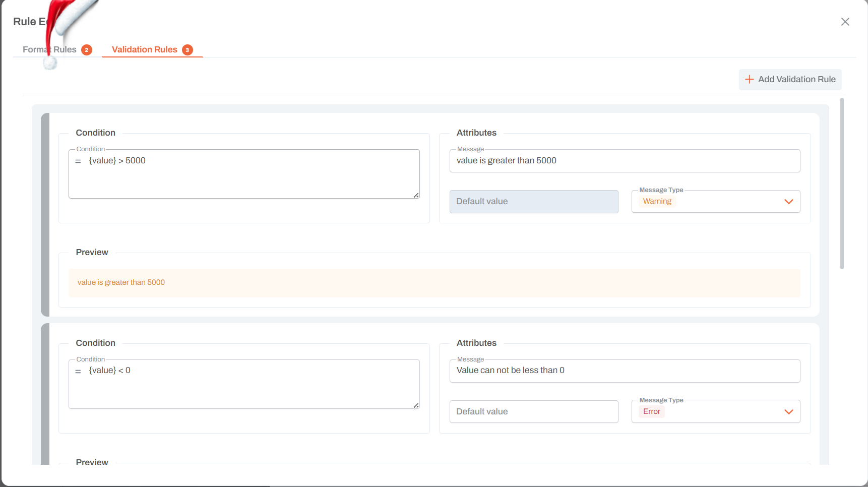Switch to the Format Rules tab
The image size is (868, 487).
point(49,49)
